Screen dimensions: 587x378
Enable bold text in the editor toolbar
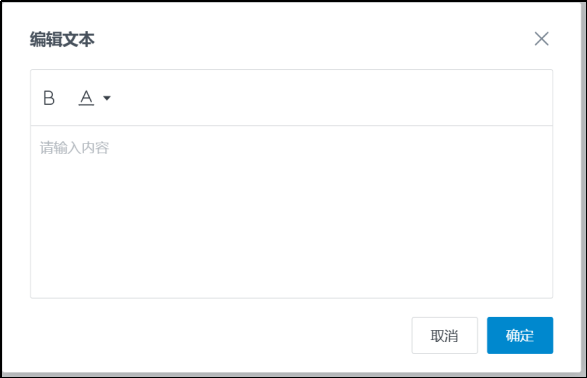click(49, 98)
